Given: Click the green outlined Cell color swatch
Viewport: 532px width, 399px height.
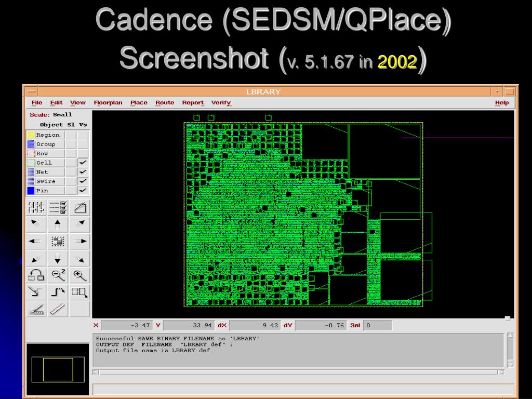Looking at the screenshot, I should tap(31, 163).
